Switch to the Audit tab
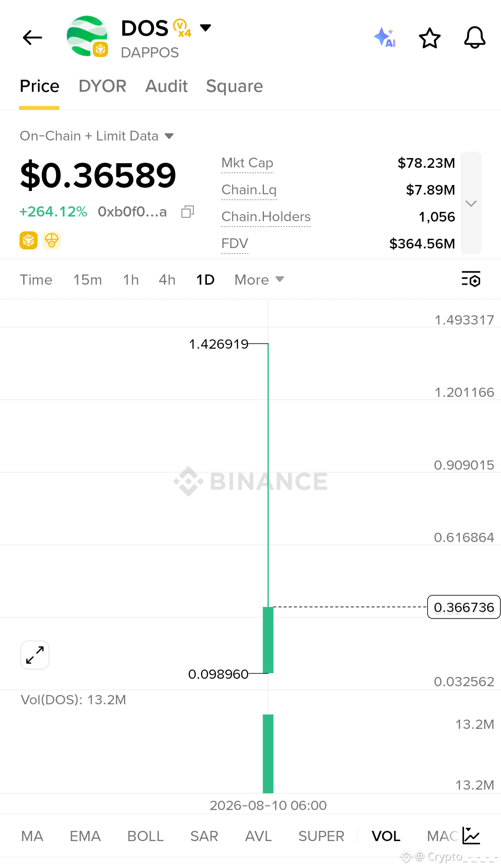This screenshot has height=868, width=501. coord(166,86)
